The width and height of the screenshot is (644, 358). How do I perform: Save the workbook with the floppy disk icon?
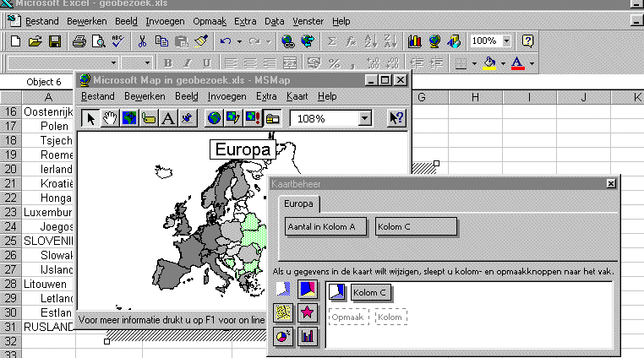(55, 41)
